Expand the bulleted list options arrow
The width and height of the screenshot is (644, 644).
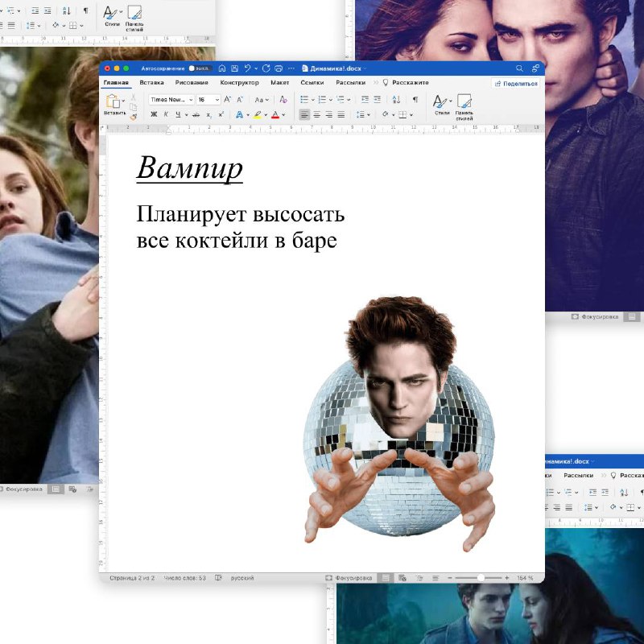coord(312,100)
